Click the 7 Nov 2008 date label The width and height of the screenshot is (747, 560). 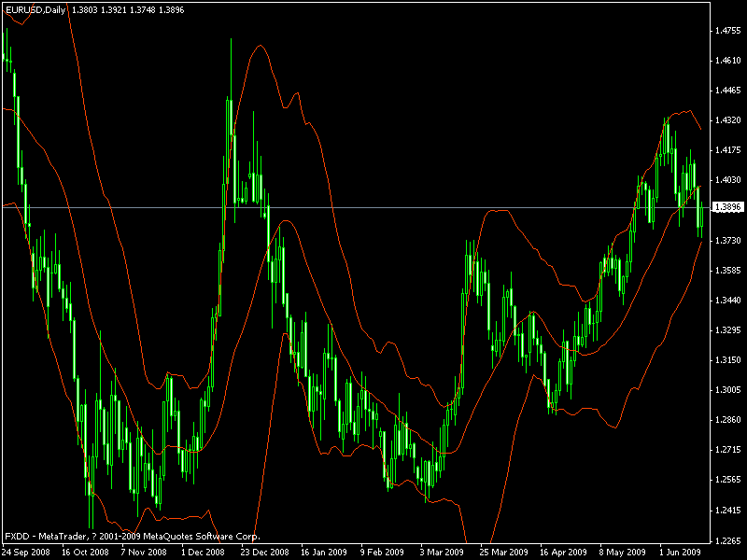[x=144, y=553]
